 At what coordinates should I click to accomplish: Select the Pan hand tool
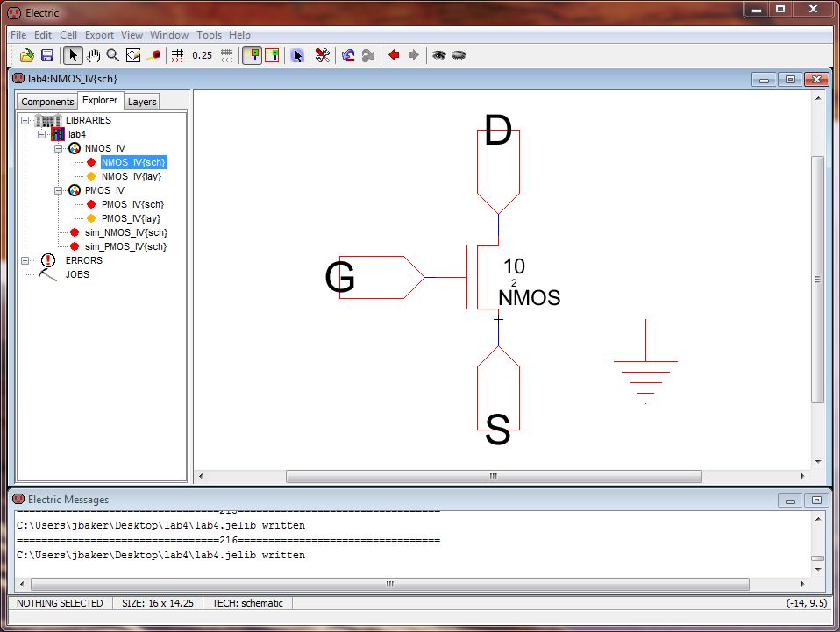pyautogui.click(x=93, y=55)
